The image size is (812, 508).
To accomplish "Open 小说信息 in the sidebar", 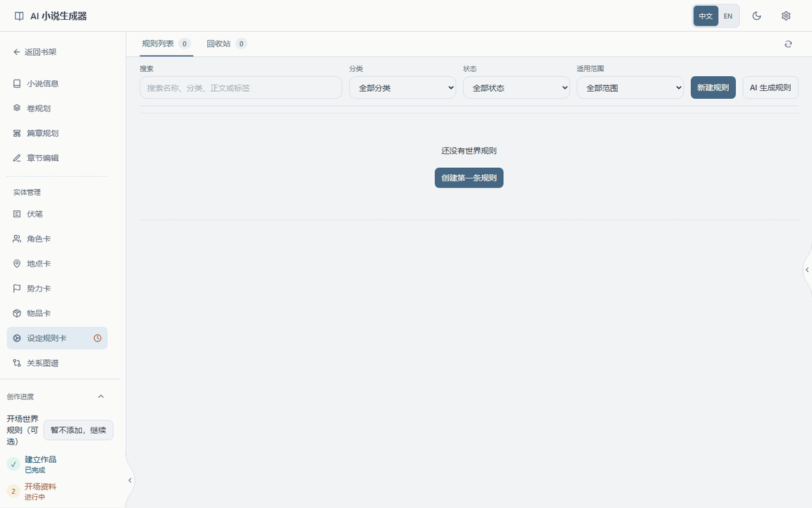I will (57, 83).
